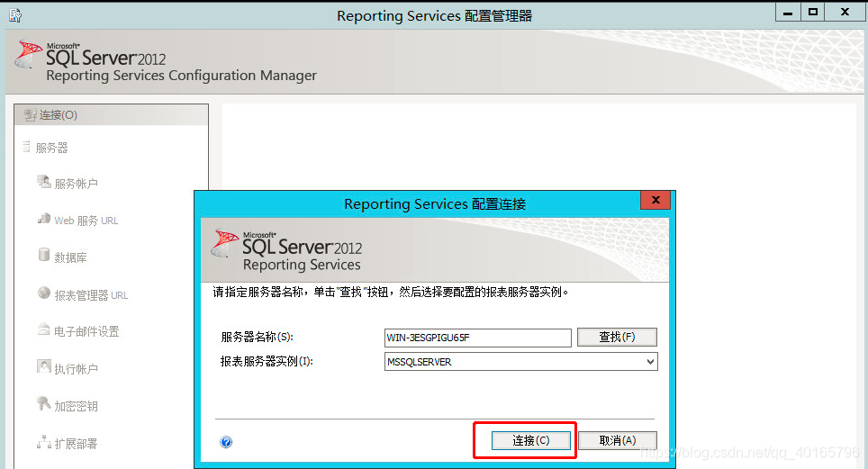Click the 服务器 server icon

point(26,146)
